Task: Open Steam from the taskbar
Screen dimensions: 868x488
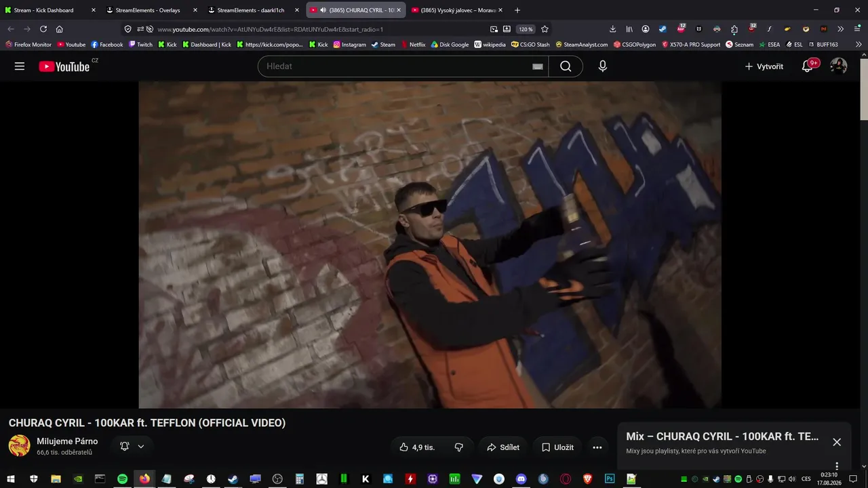Action: point(233,479)
